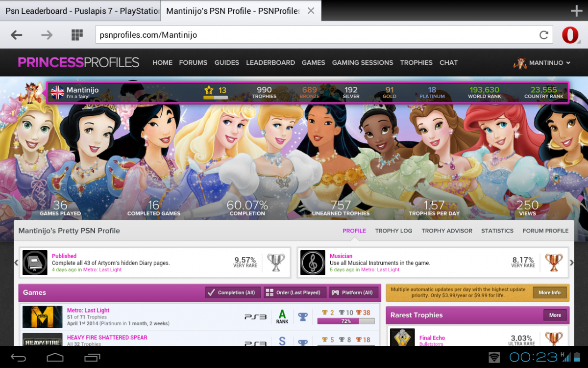Image resolution: width=588 pixels, height=368 pixels.
Task: Open the Musician trophy link
Action: [341, 256]
